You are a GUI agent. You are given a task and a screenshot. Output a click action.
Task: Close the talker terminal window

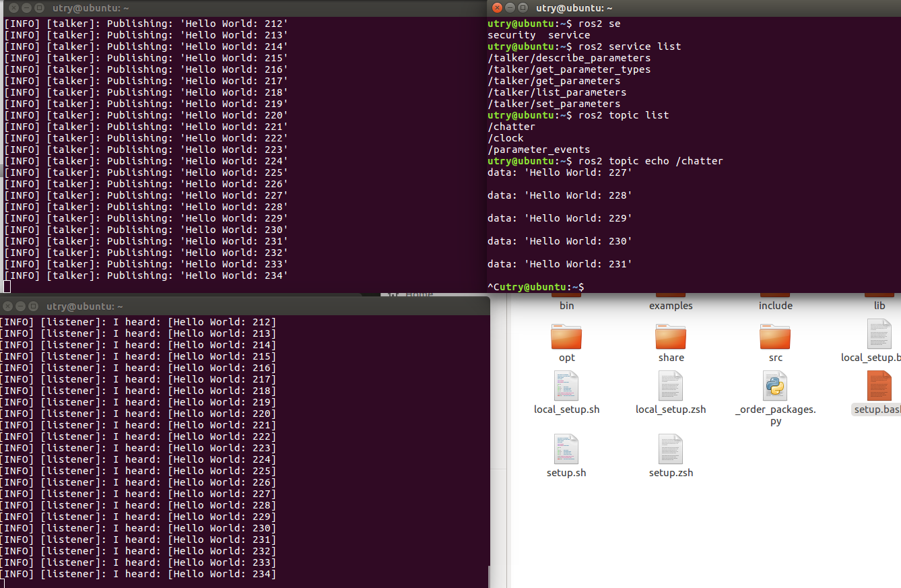(14, 8)
